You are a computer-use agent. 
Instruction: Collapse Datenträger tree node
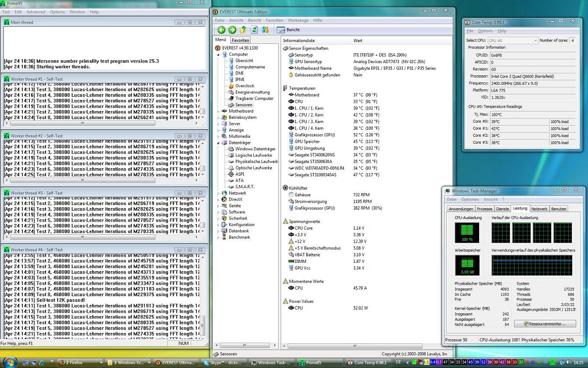[x=218, y=143]
